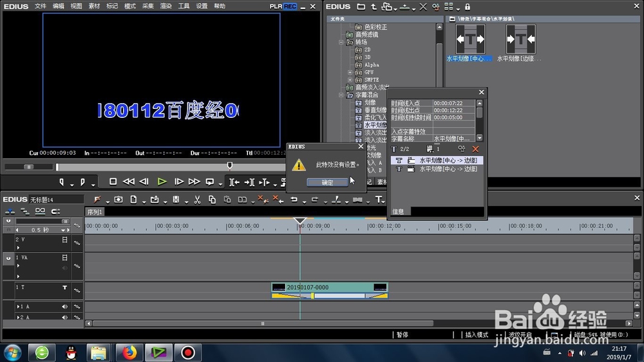
Task: Open the 0.5 秒 timeline scale dropdown
Action: [63, 230]
